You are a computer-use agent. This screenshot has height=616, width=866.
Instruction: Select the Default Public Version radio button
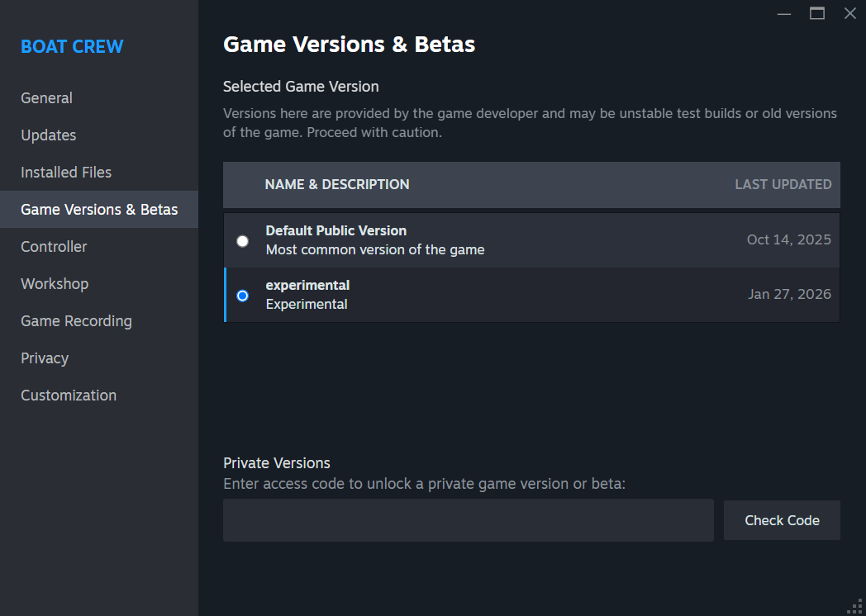[x=242, y=241]
